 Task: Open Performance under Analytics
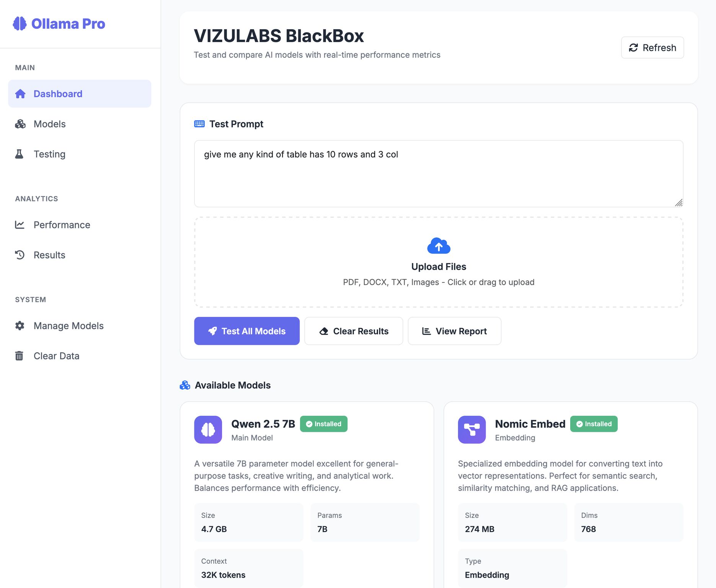point(62,225)
